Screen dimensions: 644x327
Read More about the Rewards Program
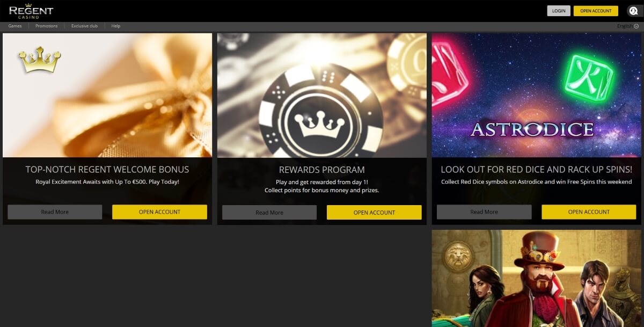269,212
